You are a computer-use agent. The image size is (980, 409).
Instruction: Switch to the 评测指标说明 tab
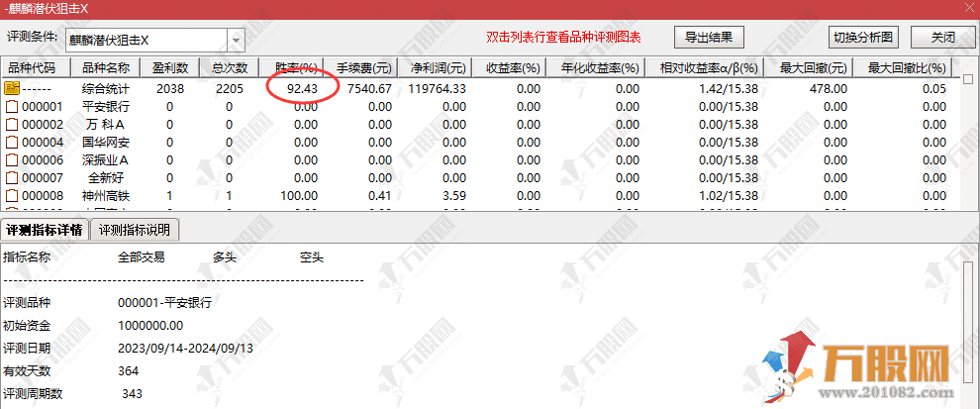click(134, 230)
